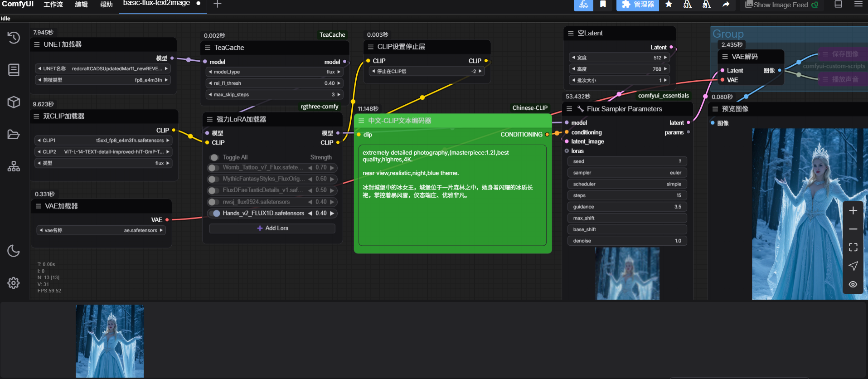Click the prompt text area in green node
868x379 pixels.
point(452,195)
